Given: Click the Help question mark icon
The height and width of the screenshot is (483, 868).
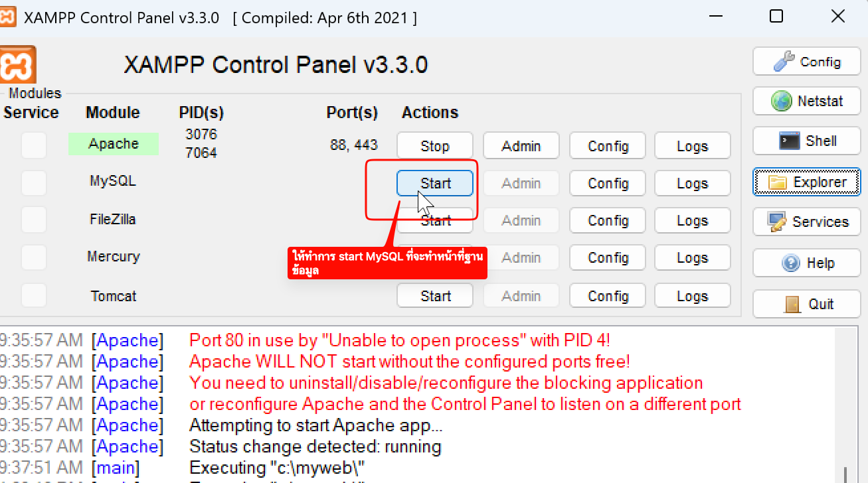Looking at the screenshot, I should click(791, 263).
